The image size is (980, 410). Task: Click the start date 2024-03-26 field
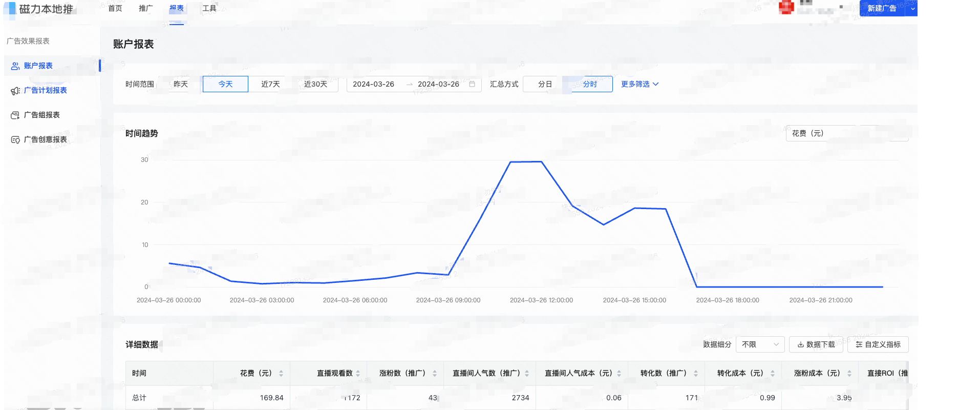tap(374, 84)
